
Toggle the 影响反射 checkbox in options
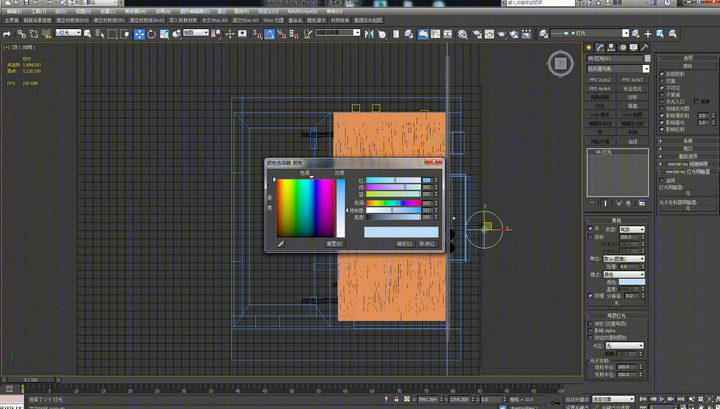tap(662, 129)
